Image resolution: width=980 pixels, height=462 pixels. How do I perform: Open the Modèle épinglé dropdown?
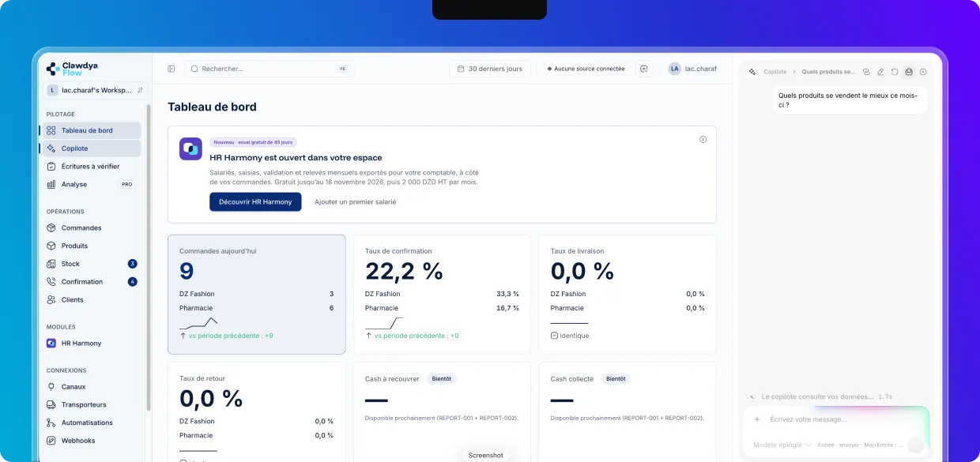pos(782,445)
